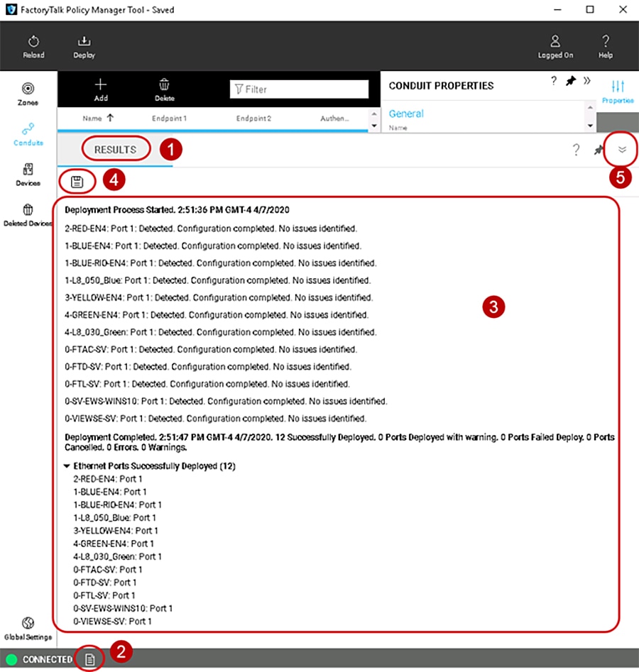Viewport: 639px width, 672px height.
Task: Select '0-FTD-SV: Port 1' in deployed ports list
Action: [105, 583]
